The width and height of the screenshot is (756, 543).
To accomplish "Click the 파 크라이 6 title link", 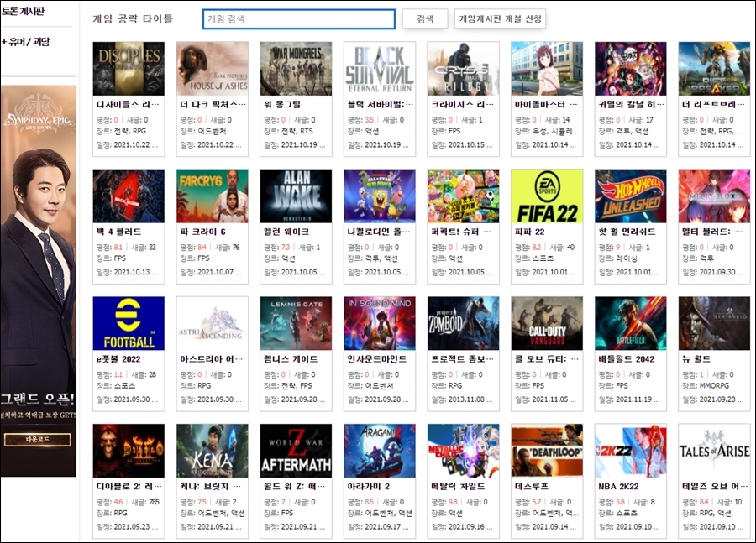I will coord(203,232).
